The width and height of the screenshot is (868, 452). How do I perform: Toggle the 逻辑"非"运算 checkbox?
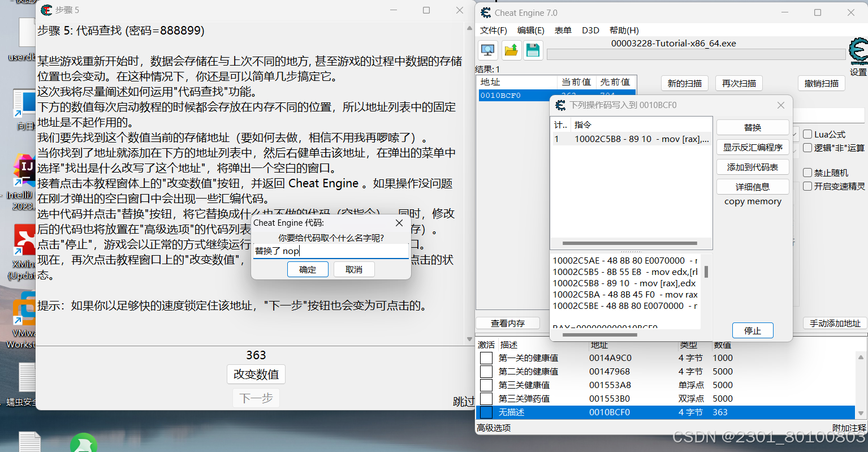coord(807,148)
